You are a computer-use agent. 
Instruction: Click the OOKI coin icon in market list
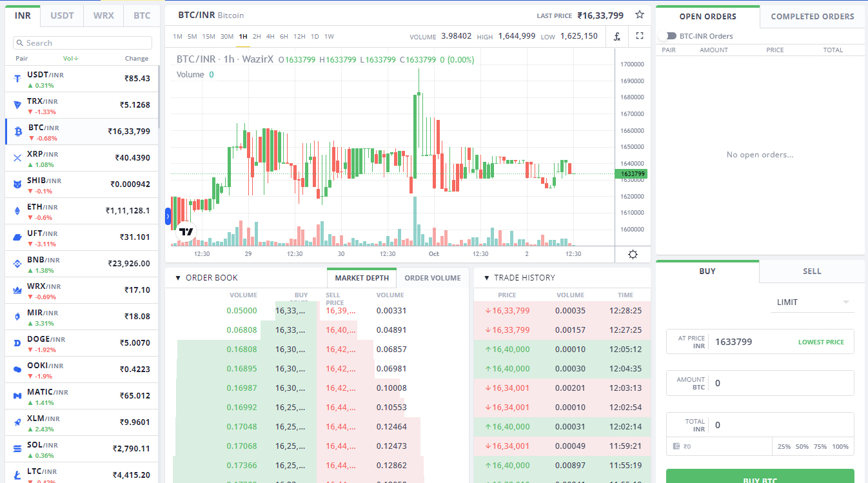point(17,370)
